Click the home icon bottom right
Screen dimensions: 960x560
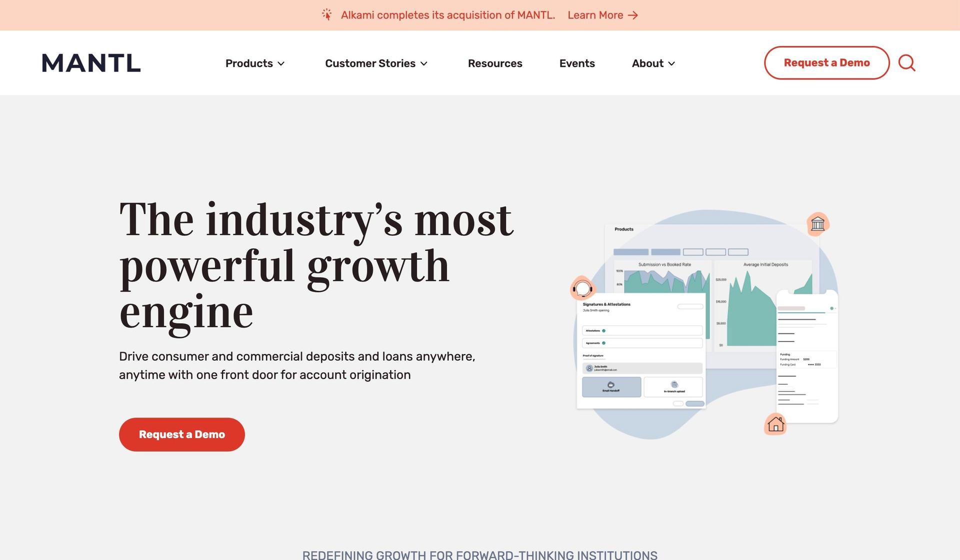[775, 424]
